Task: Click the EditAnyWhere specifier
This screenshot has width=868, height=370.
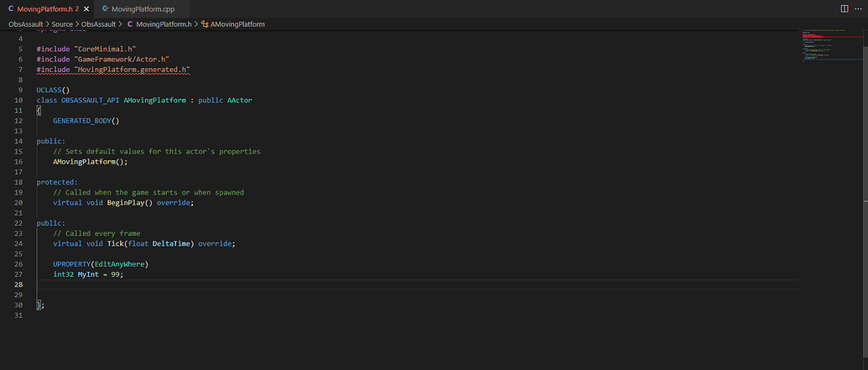Action: coord(120,264)
